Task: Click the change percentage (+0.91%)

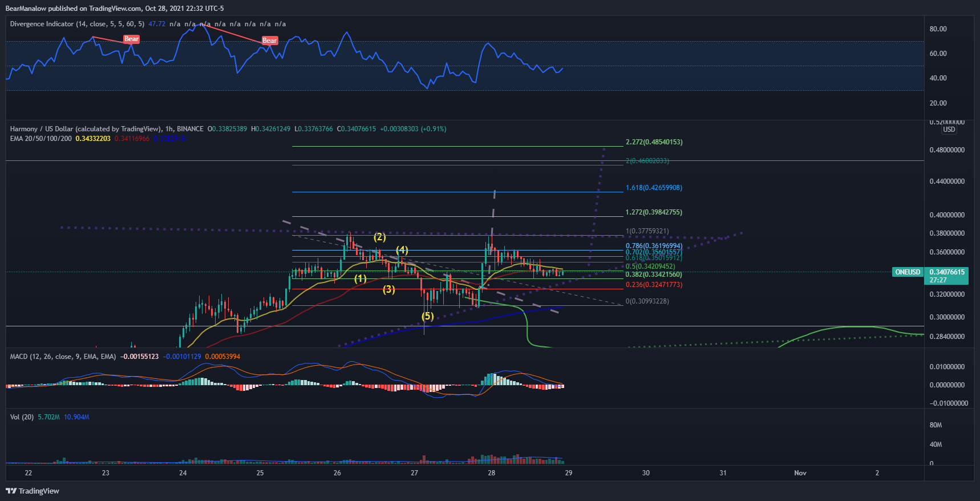Action: 434,129
